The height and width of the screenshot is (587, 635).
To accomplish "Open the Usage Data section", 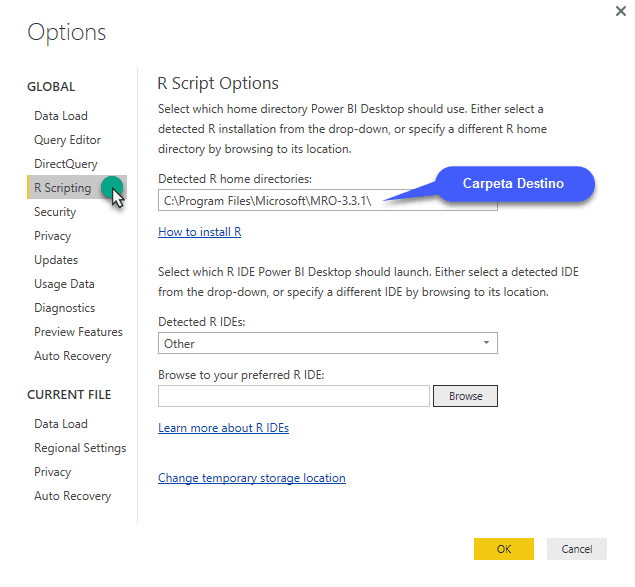I will point(64,284).
